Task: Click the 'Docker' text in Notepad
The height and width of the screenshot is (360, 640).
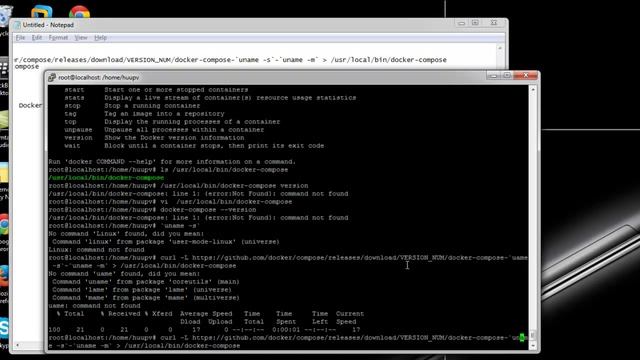Action: pos(30,105)
